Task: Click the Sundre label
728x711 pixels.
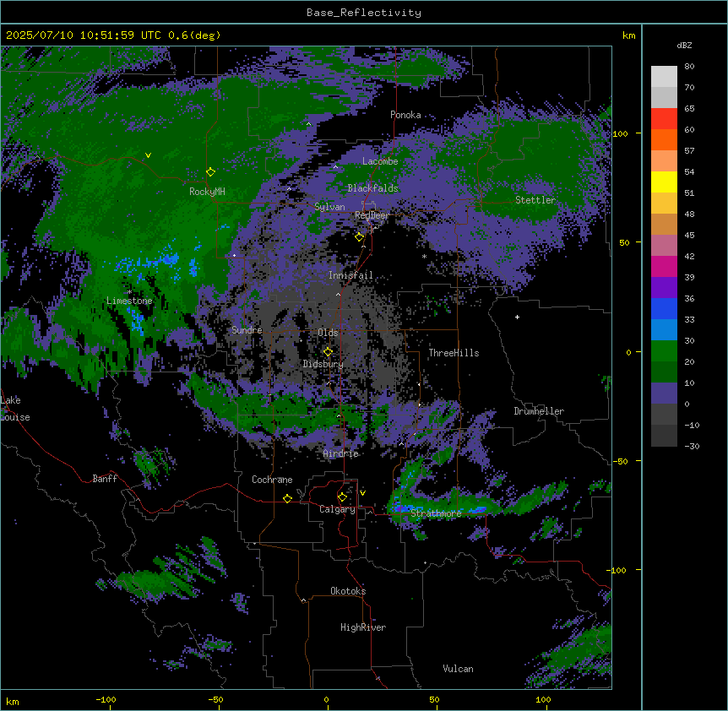Action: point(247,330)
